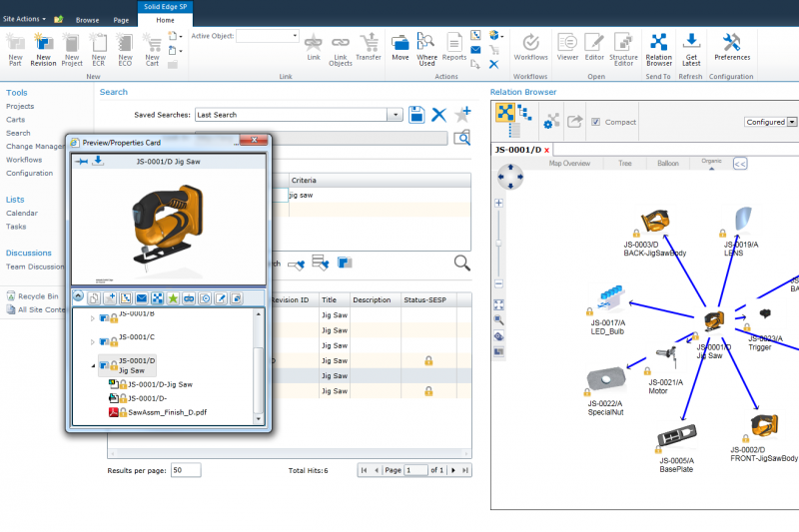Open the Structure Editor icon
Image resolution: width=799 pixels, height=532 pixels.
[x=623, y=49]
